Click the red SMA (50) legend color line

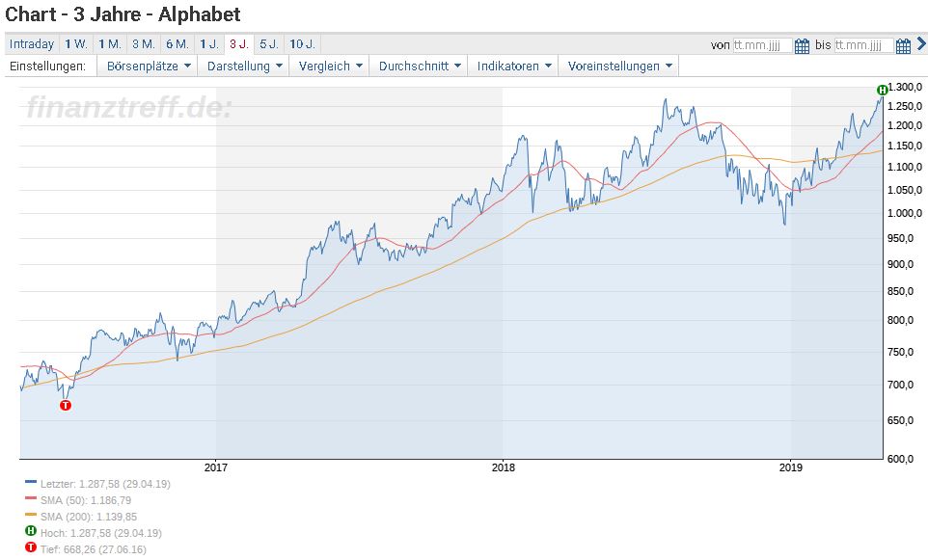pos(31,498)
